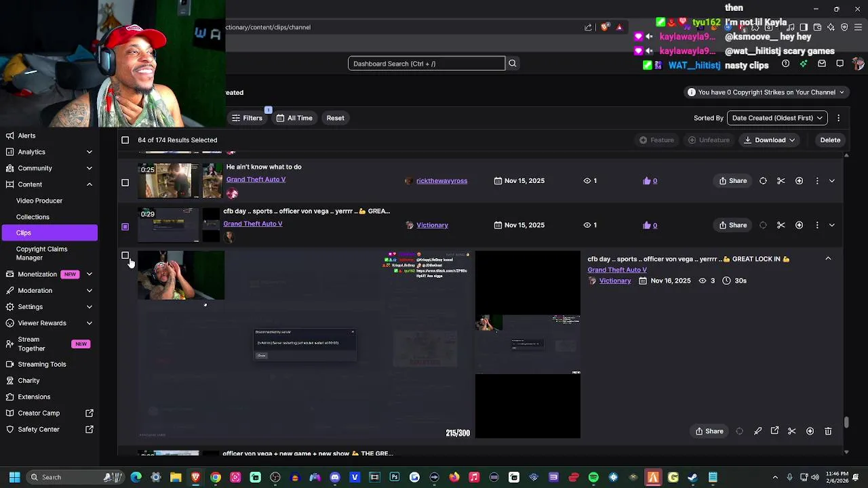This screenshot has width=868, height=488.
Task: Click the Filters button
Action: (247, 118)
